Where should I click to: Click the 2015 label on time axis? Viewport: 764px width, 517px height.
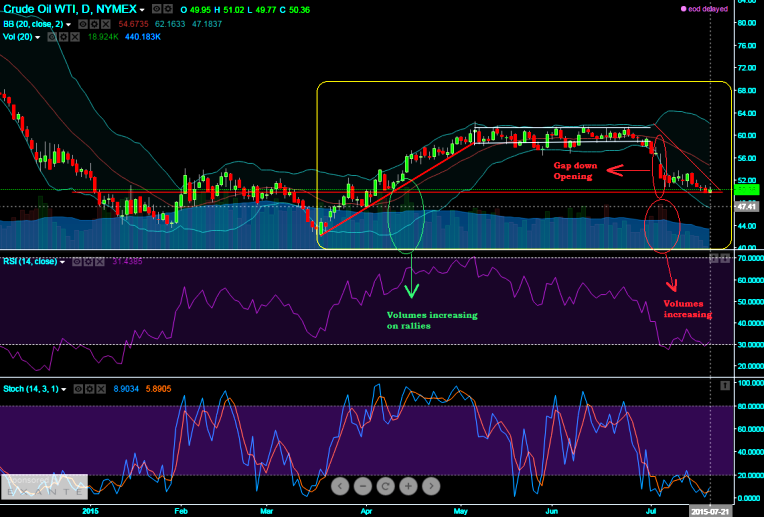click(91, 511)
